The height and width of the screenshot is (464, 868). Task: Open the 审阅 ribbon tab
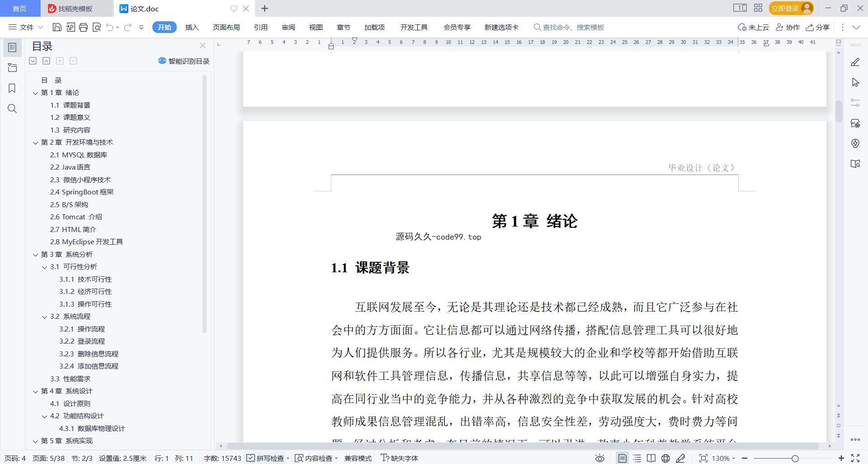point(288,27)
